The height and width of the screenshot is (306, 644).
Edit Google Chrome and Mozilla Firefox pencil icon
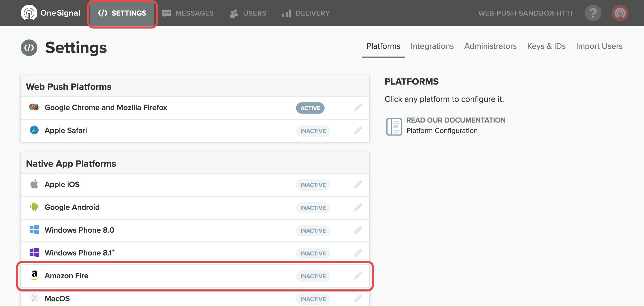[358, 108]
